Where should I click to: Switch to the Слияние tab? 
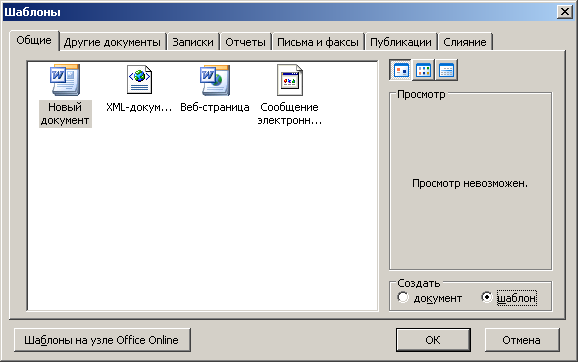click(464, 42)
